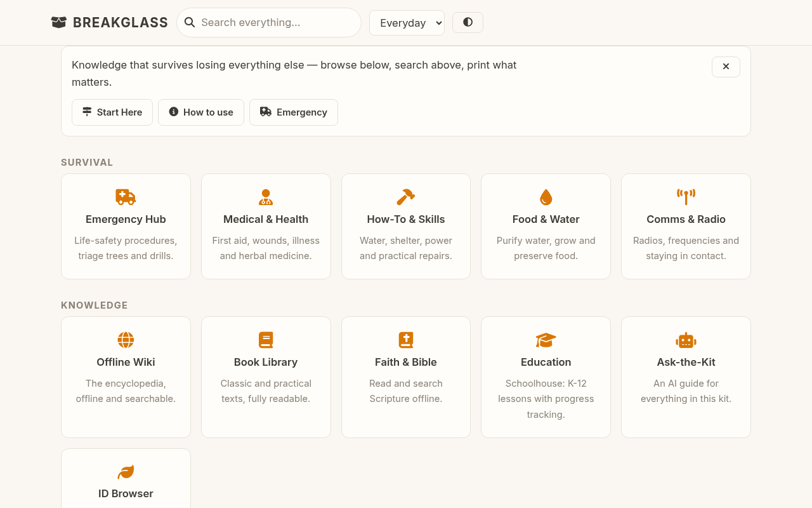The image size is (812, 508).
Task: Launch Ask-the-Kit title link
Action: click(686, 362)
